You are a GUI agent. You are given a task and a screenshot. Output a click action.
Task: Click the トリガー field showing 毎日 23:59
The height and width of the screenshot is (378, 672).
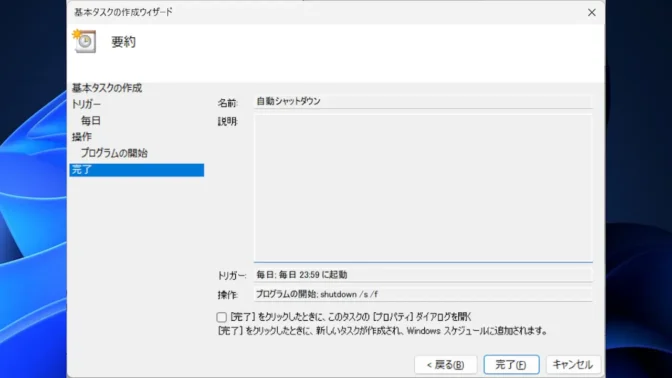click(x=423, y=275)
